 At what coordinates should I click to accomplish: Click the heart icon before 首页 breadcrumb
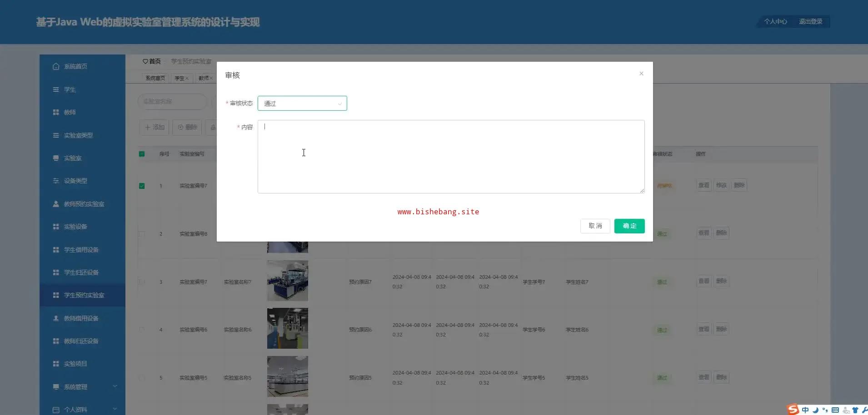point(145,61)
